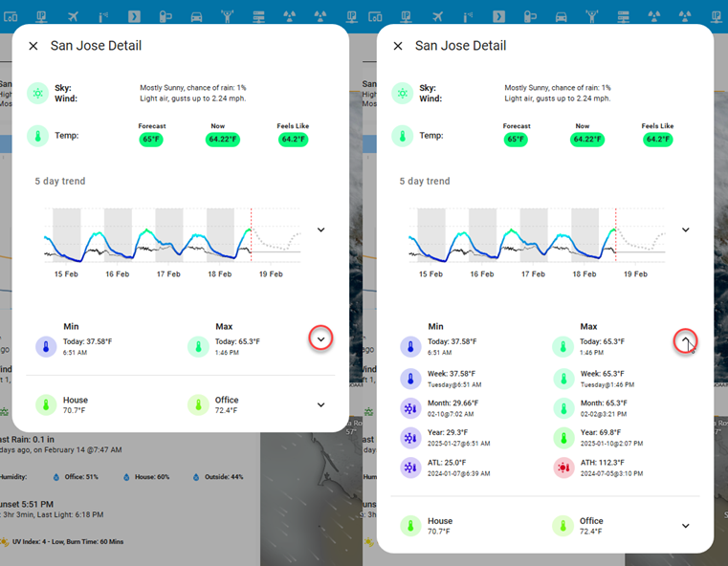Click the 'House: 60%' humidity reading
This screenshot has height=566, width=728.
[152, 477]
